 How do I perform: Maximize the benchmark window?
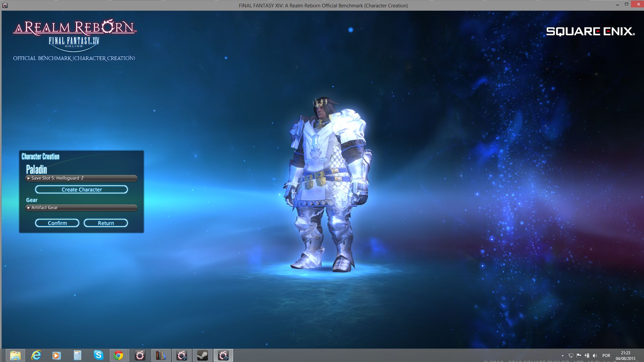626,4
